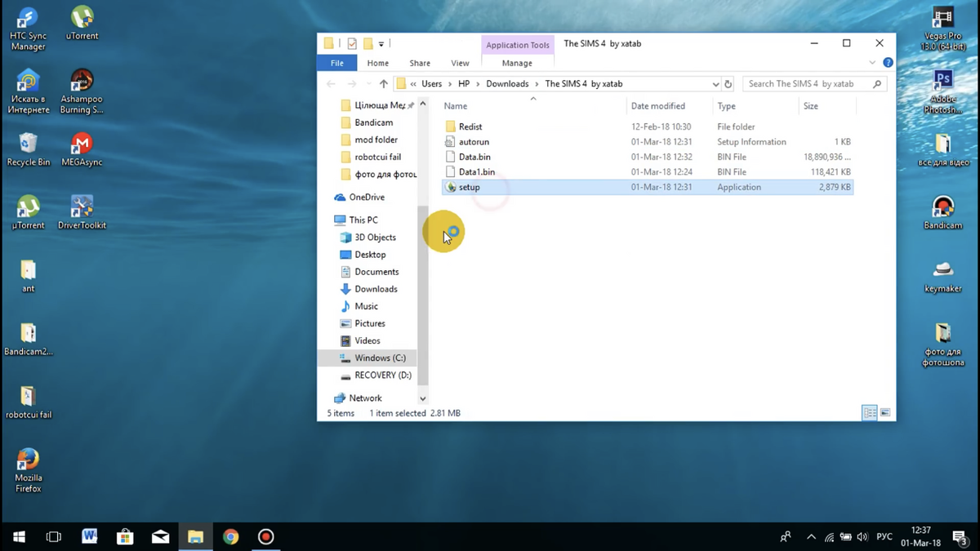Open the Share ribbon tab
The height and width of the screenshot is (551, 980).
pyautogui.click(x=420, y=63)
